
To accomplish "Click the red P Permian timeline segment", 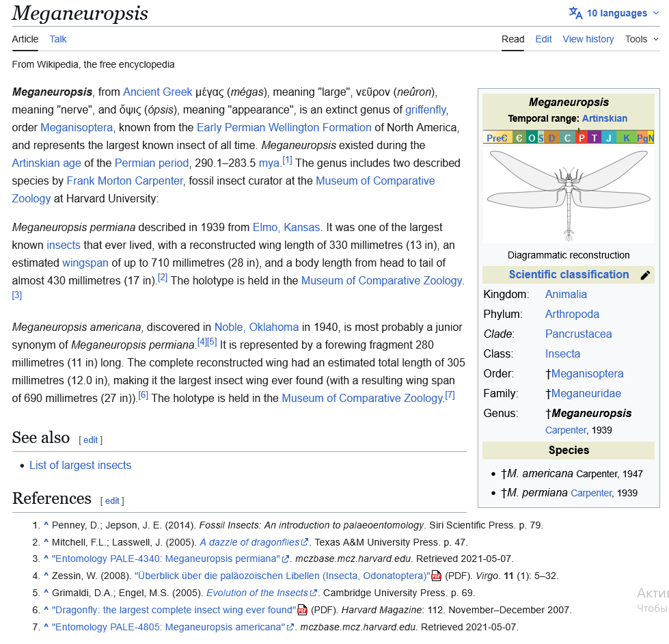I will [581, 138].
